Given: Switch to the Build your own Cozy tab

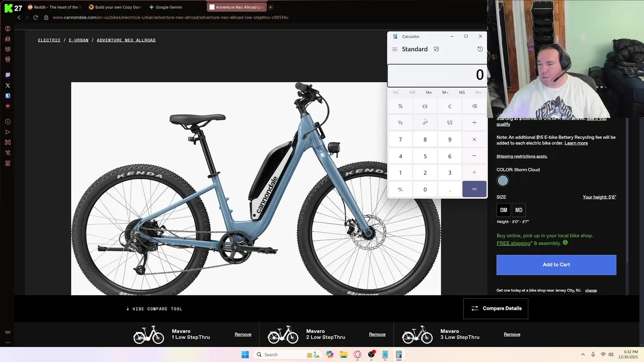Looking at the screenshot, I should click(x=115, y=7).
